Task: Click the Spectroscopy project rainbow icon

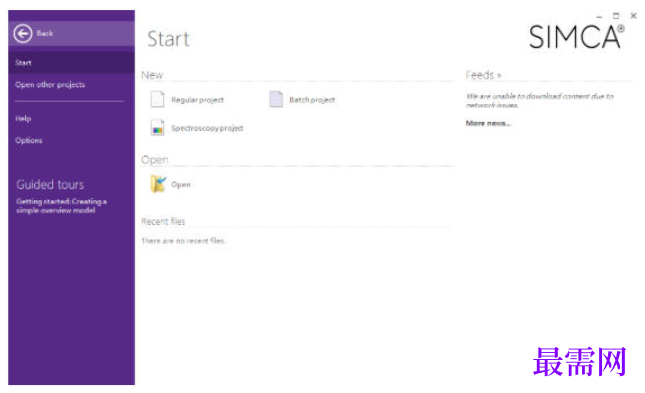Action: [157, 128]
